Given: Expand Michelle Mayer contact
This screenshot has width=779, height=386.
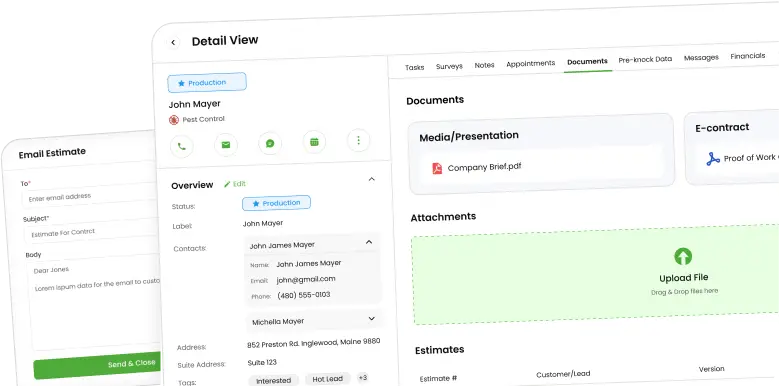Looking at the screenshot, I should point(371,318).
